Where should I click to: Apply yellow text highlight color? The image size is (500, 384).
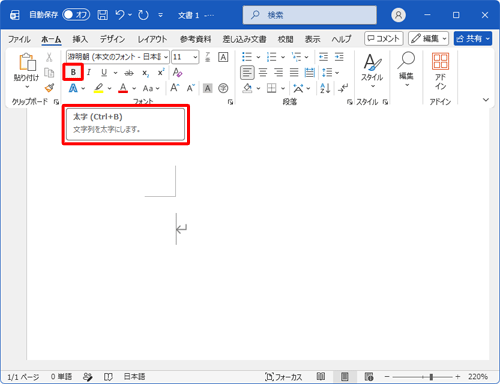point(98,88)
